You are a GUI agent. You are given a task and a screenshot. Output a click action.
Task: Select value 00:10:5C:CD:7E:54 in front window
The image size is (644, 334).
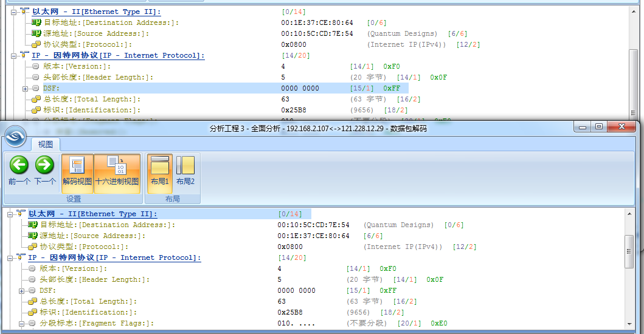(313, 225)
